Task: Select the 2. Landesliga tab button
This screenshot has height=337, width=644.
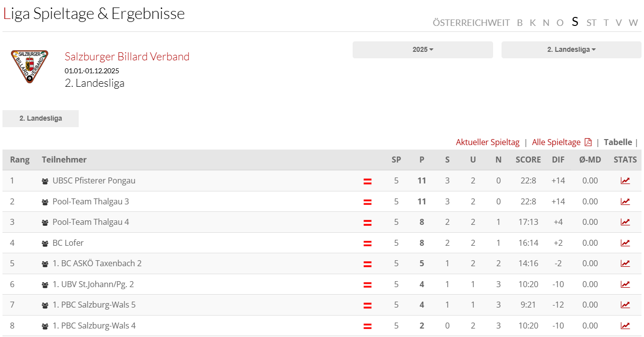Action: (40, 119)
